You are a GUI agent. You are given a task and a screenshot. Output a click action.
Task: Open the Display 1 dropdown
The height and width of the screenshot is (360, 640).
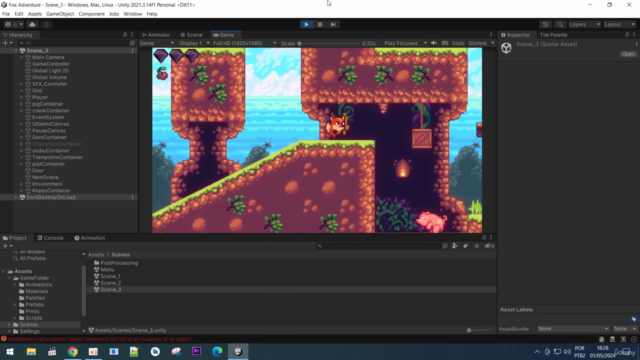pos(194,43)
